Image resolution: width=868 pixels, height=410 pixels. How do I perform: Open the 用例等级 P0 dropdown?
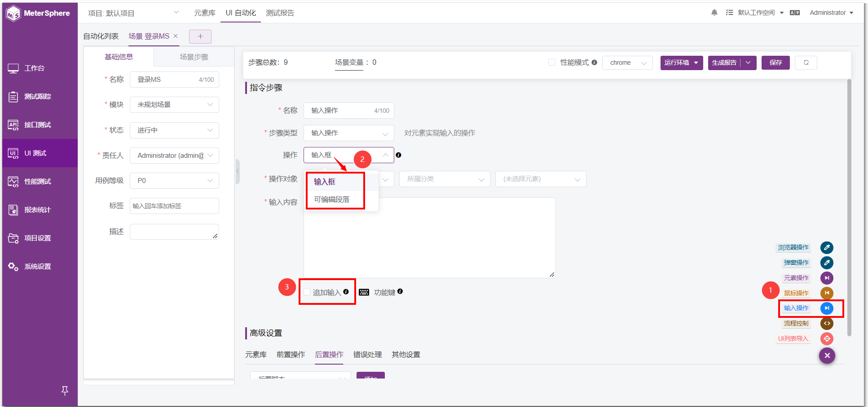click(174, 181)
